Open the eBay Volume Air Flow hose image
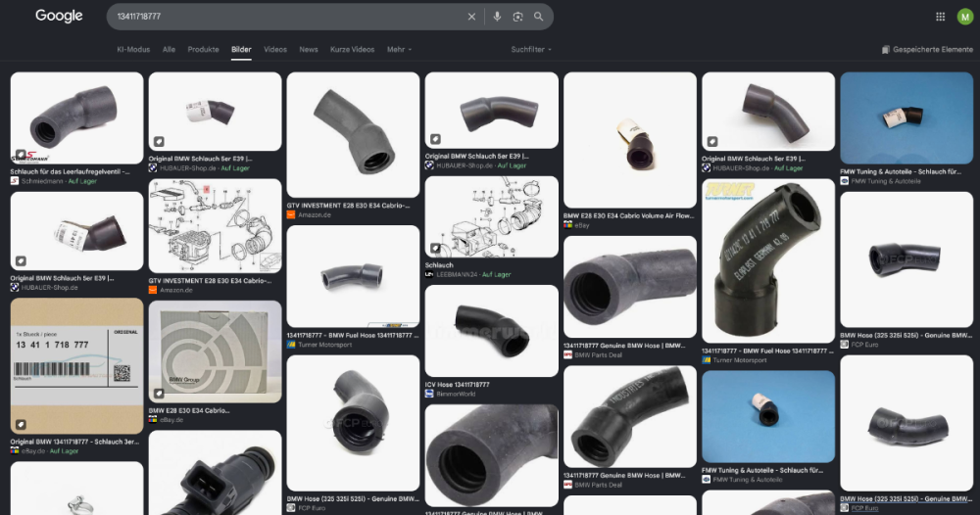This screenshot has height=515, width=980. [630, 140]
